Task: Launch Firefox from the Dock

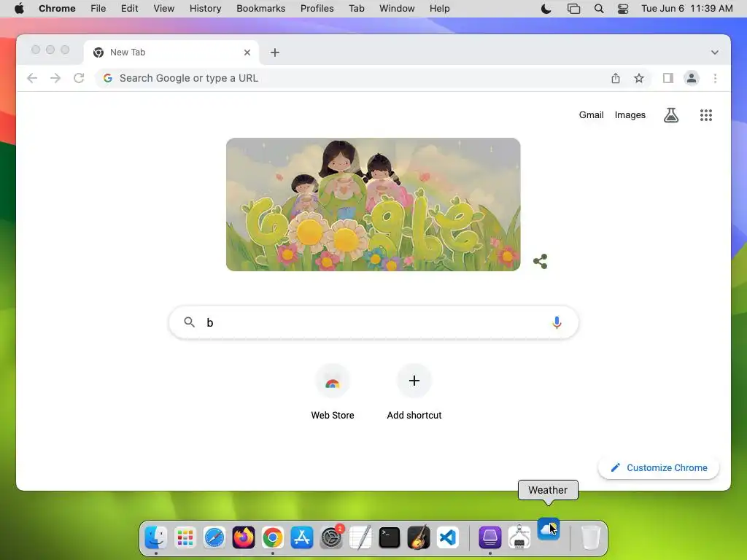Action: click(244, 537)
